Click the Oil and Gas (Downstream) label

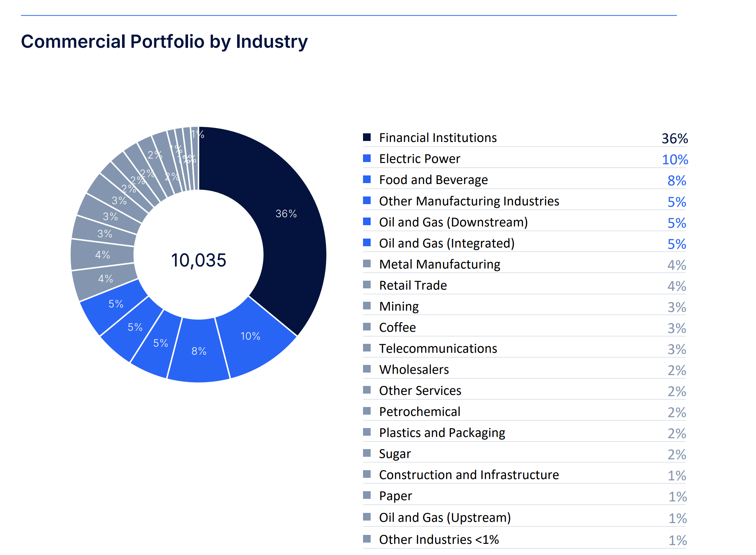(453, 222)
